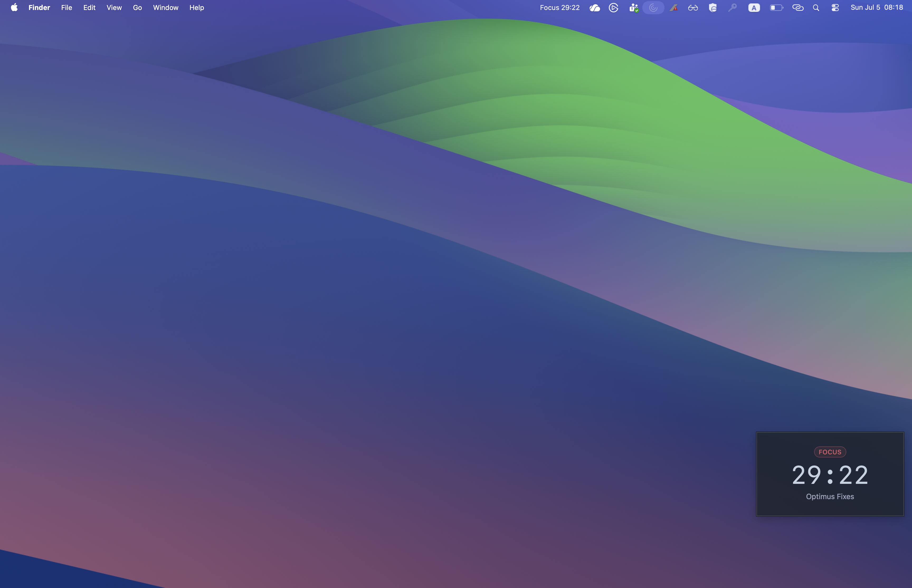Click the glasses menu bar icon
Viewport: 912px width, 588px height.
tap(693, 8)
